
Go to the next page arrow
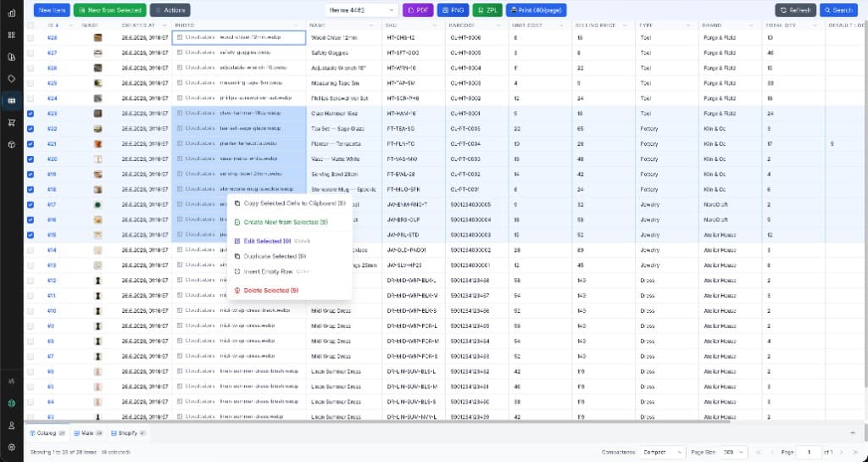point(842,452)
